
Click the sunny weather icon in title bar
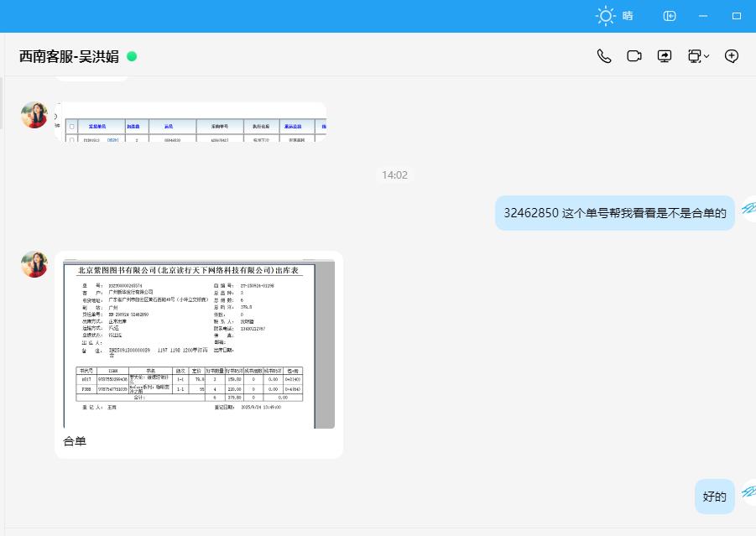605,16
